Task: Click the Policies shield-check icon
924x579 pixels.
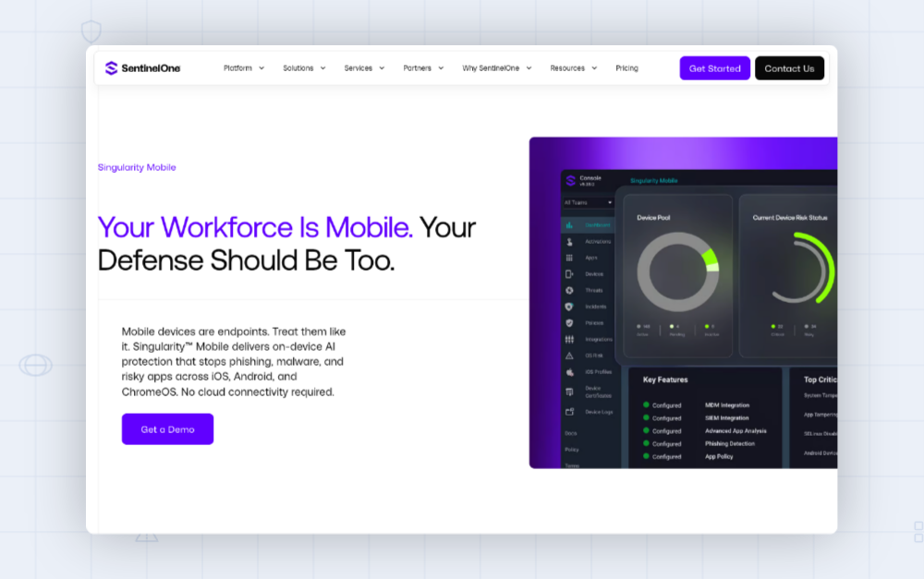Action: [x=569, y=323]
